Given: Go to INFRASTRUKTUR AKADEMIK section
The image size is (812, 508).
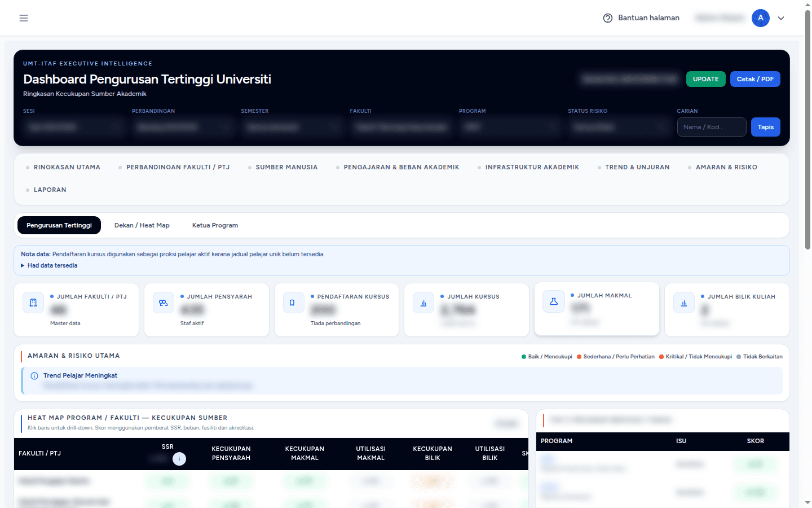Looking at the screenshot, I should [528, 167].
